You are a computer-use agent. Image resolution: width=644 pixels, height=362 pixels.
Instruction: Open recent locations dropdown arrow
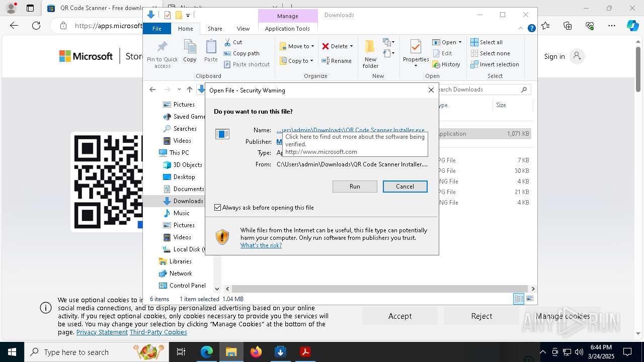pos(179,89)
